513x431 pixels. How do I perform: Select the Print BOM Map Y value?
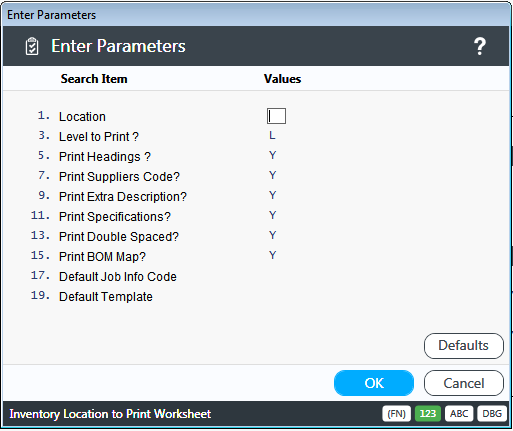(x=273, y=255)
